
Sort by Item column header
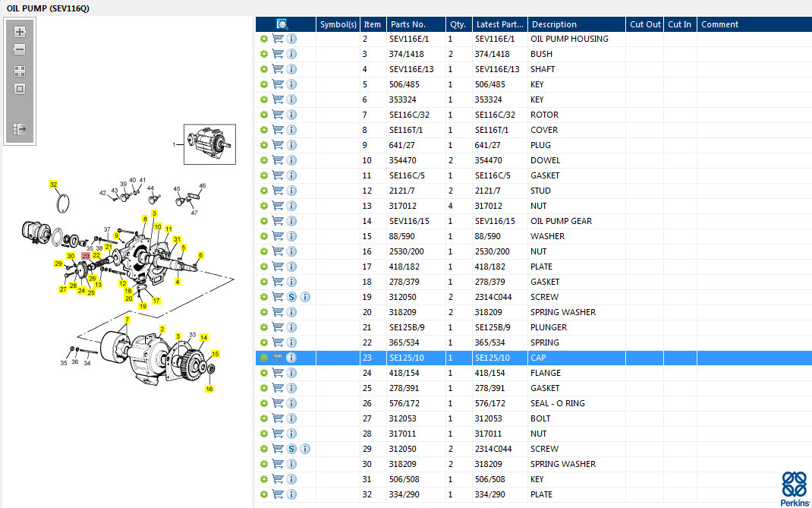pyautogui.click(x=373, y=24)
